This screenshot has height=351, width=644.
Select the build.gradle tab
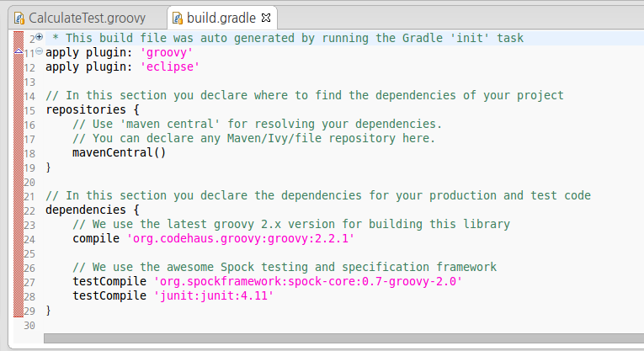pos(221,18)
